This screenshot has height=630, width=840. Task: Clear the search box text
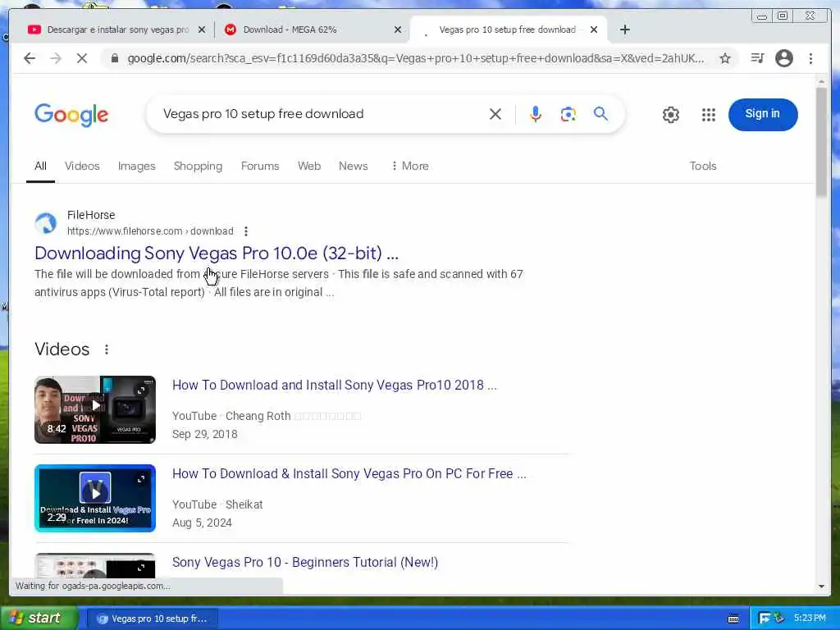pyautogui.click(x=495, y=113)
